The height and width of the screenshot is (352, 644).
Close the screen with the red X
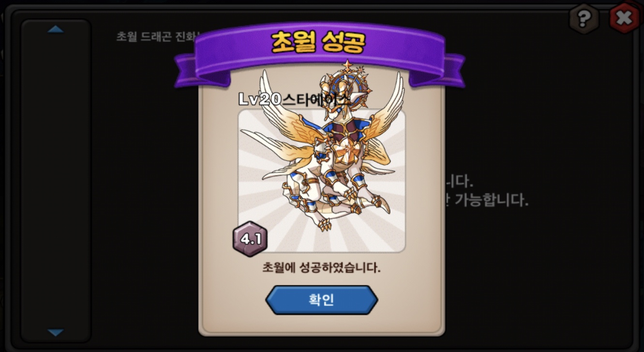pyautogui.click(x=625, y=18)
